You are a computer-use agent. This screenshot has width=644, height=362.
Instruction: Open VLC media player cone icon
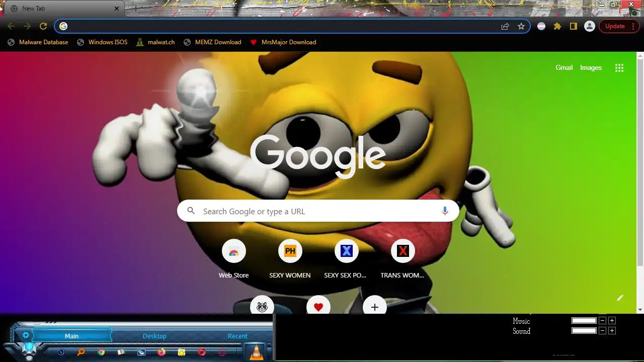pyautogui.click(x=257, y=352)
